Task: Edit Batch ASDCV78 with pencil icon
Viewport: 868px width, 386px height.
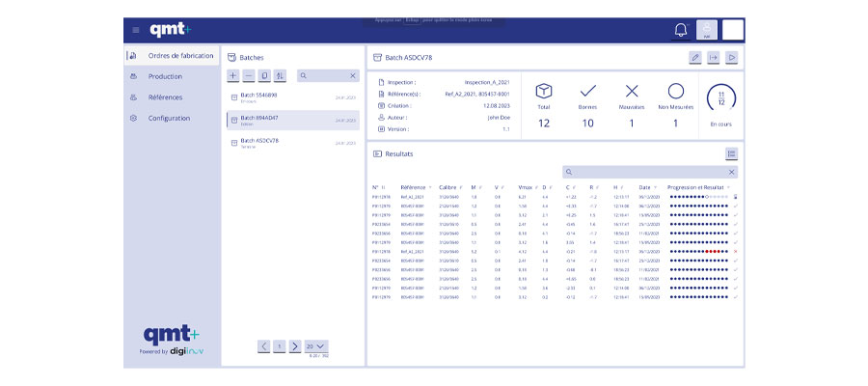Action: pyautogui.click(x=695, y=58)
